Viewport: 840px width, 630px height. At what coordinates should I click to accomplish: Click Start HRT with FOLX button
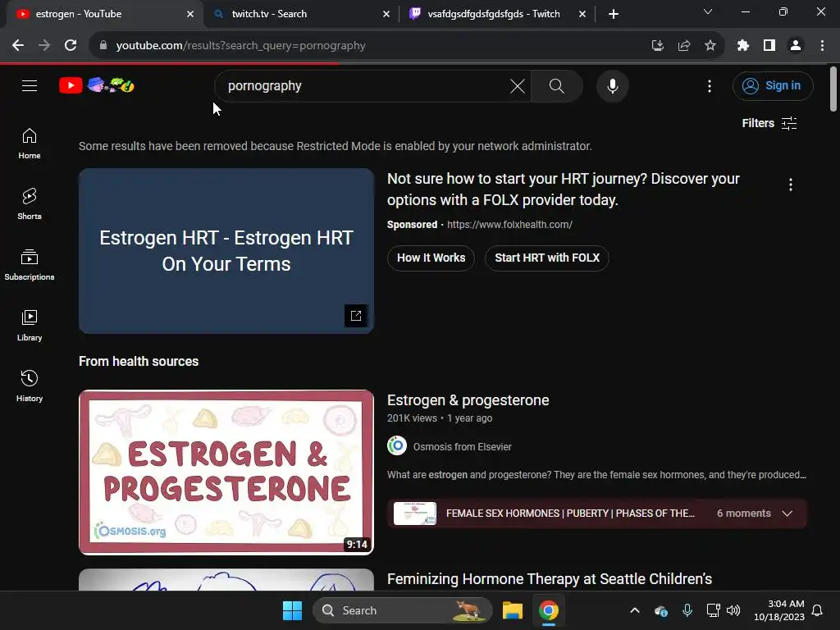pos(546,258)
